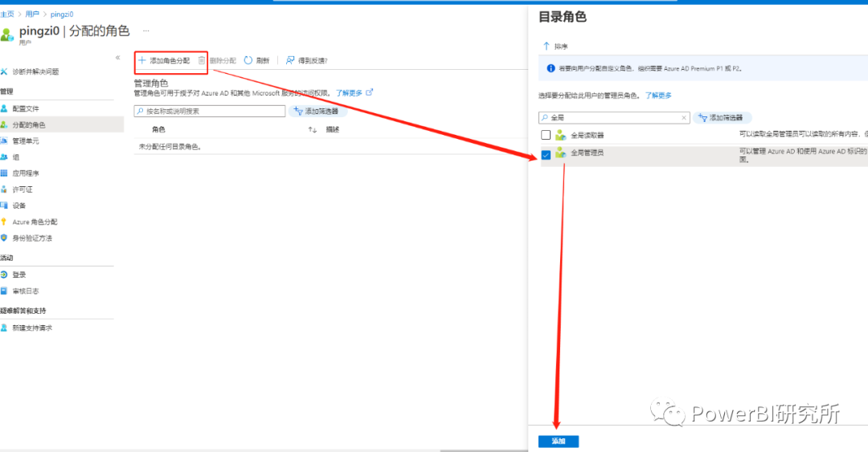Click the 登录 sidebar icon
The width and height of the screenshot is (868, 452).
pyautogui.click(x=4, y=275)
